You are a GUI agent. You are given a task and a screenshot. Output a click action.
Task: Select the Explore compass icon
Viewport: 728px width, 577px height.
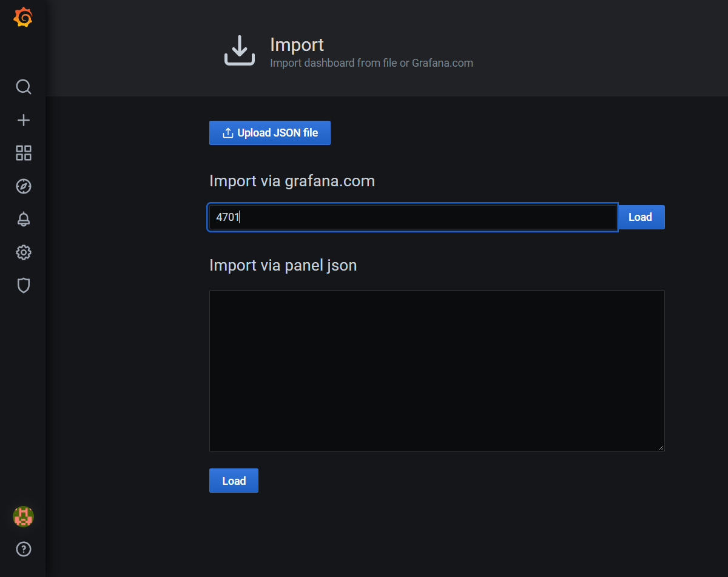click(x=23, y=186)
